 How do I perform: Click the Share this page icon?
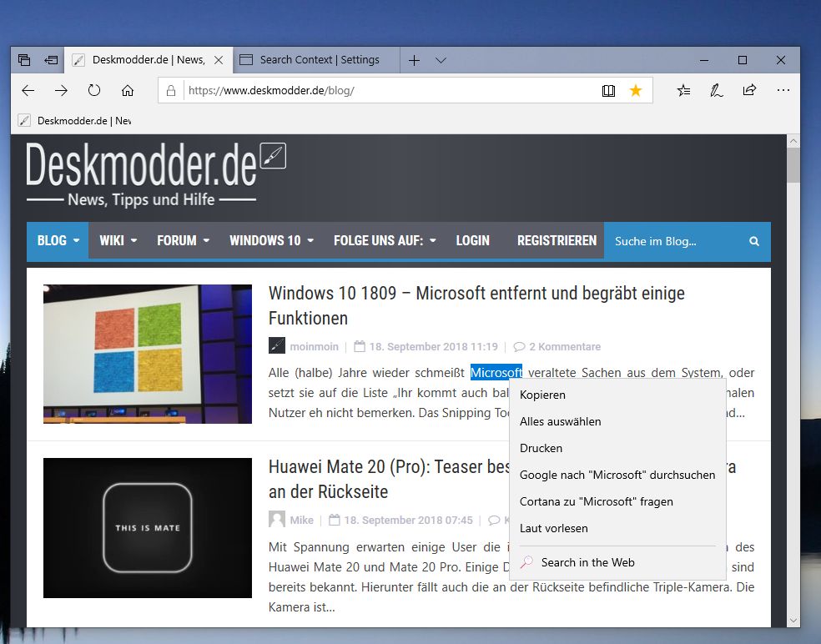click(749, 90)
